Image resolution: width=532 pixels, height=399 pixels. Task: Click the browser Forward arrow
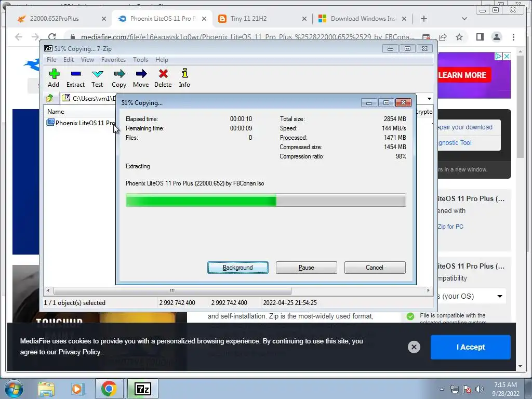[x=35, y=37]
